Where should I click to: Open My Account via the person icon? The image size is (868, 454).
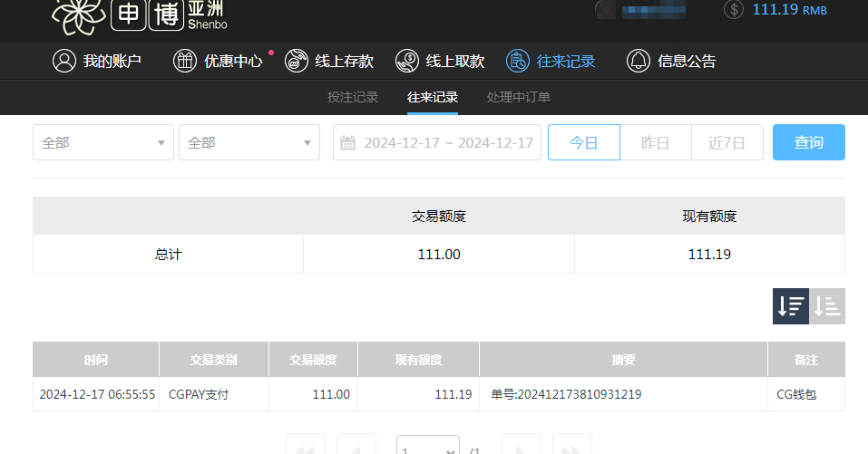[x=63, y=61]
